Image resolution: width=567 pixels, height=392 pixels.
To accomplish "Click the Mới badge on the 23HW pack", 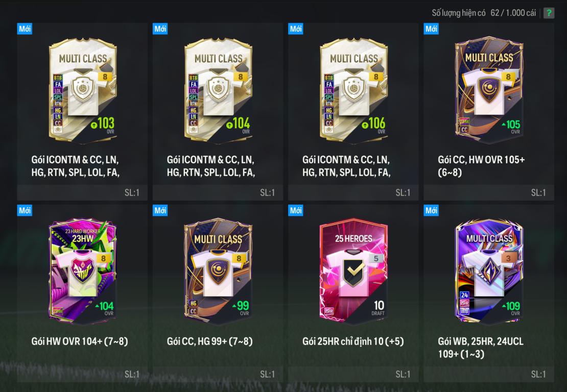I will click(x=25, y=210).
